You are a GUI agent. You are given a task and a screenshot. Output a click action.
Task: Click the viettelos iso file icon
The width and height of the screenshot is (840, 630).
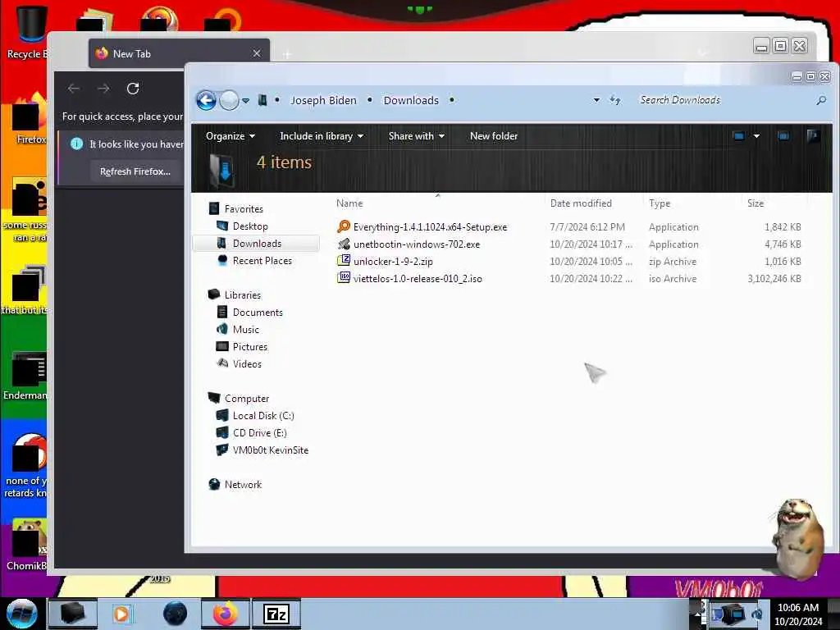(x=344, y=278)
